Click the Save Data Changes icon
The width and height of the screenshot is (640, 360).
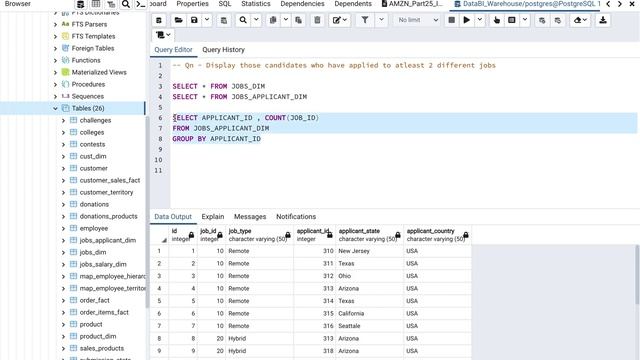point(224,20)
